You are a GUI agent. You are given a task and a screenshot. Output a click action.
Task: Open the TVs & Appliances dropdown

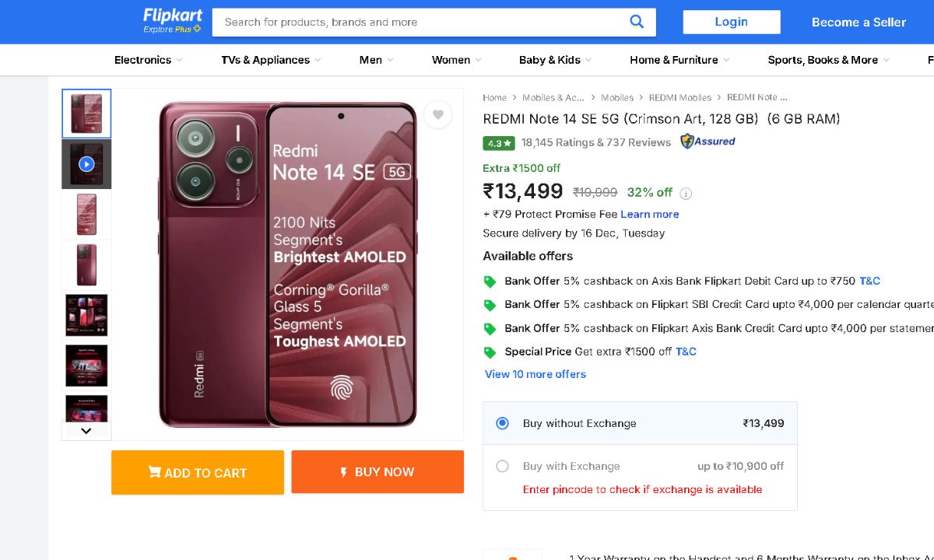(x=271, y=60)
